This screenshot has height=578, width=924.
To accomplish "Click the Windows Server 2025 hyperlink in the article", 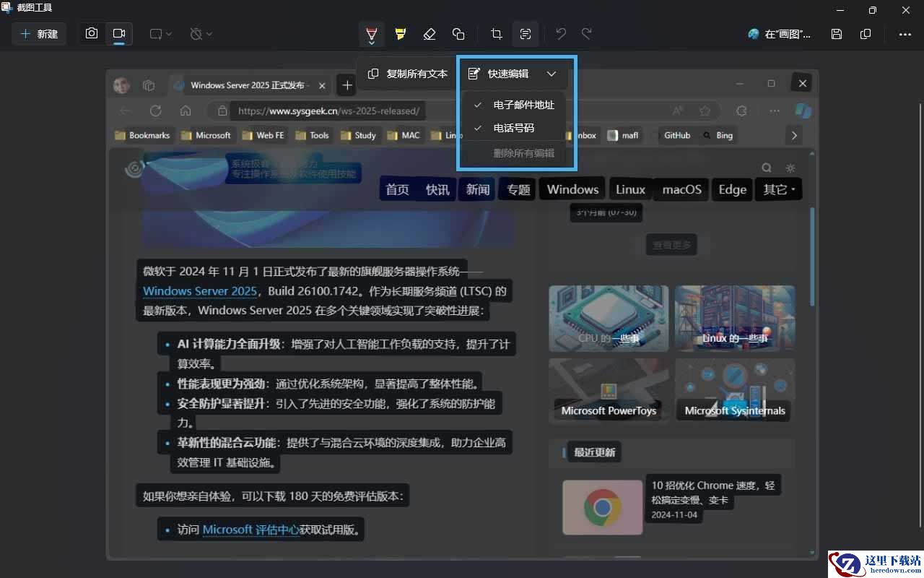I will [x=200, y=291].
